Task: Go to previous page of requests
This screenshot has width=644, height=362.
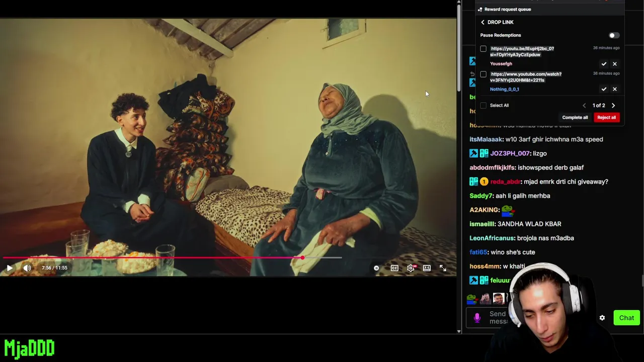Action: [584, 106]
